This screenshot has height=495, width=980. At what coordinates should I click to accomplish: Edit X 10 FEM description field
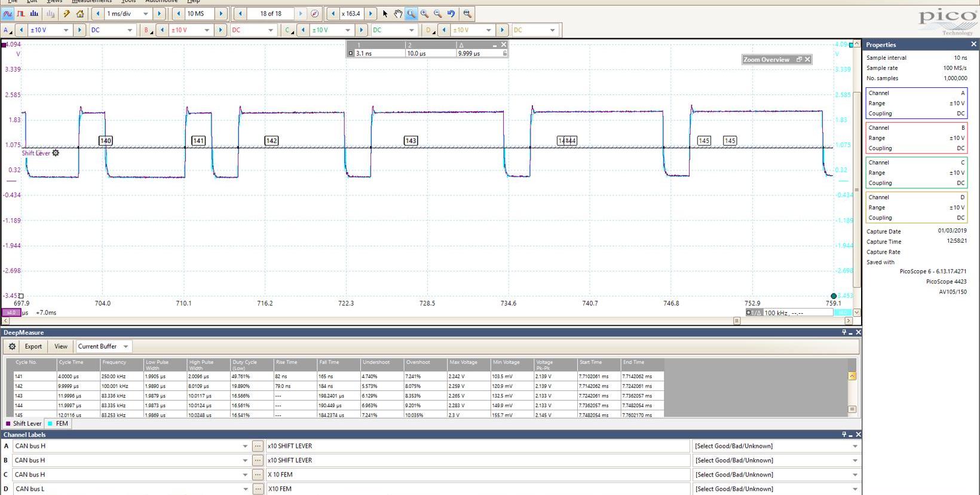coord(477,475)
